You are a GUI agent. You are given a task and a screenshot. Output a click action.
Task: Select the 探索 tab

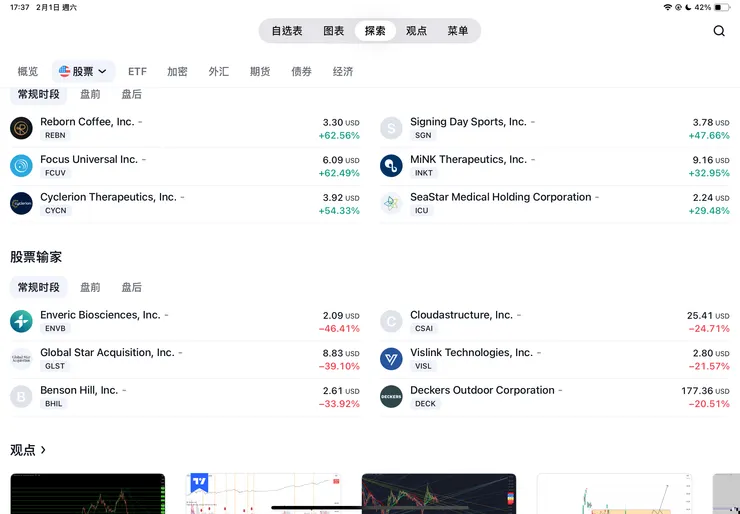375,31
